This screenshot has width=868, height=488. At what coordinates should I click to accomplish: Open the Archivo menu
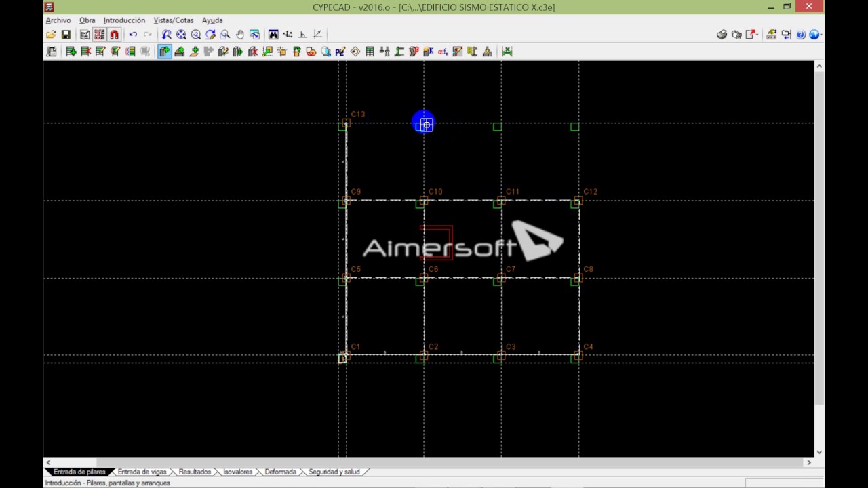point(58,20)
